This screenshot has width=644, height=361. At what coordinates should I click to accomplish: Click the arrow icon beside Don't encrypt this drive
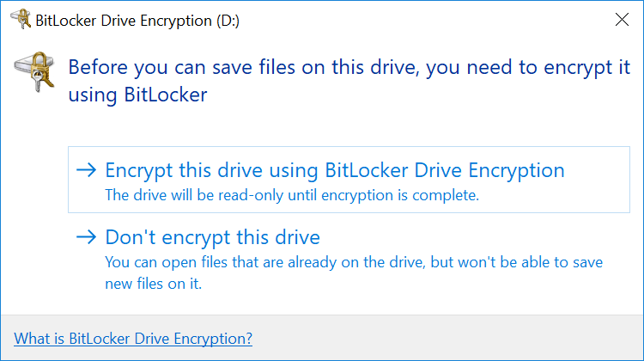(x=86, y=237)
